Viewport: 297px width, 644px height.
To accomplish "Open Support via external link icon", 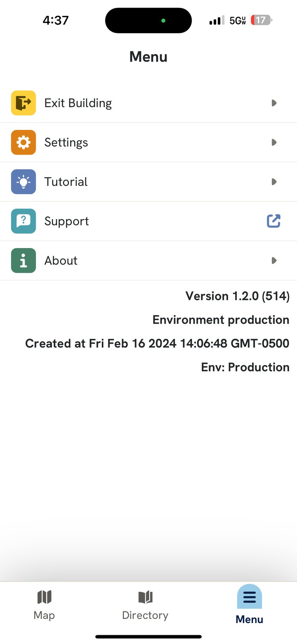I will click(274, 221).
